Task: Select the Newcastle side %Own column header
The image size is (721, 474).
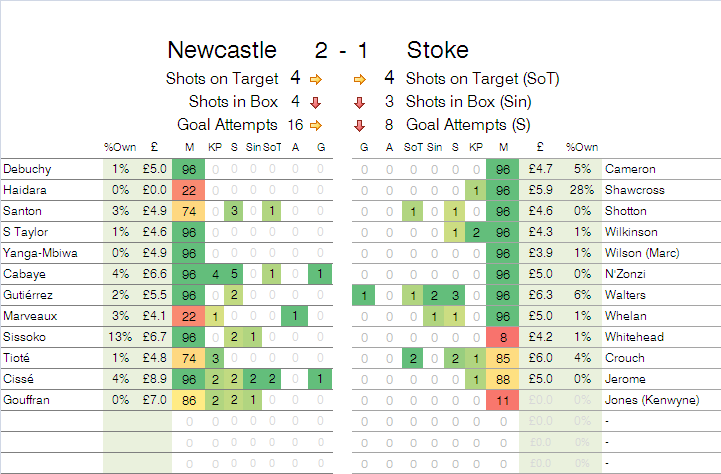Action: [118, 148]
